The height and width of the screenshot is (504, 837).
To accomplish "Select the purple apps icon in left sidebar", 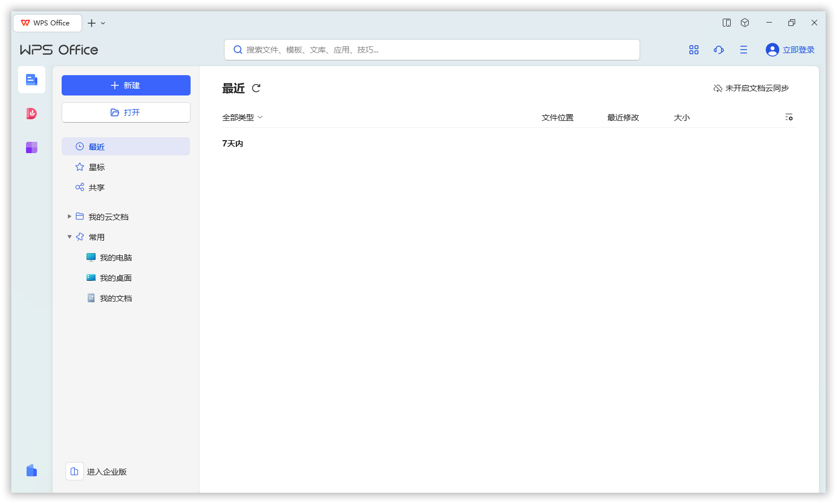I will (31, 147).
